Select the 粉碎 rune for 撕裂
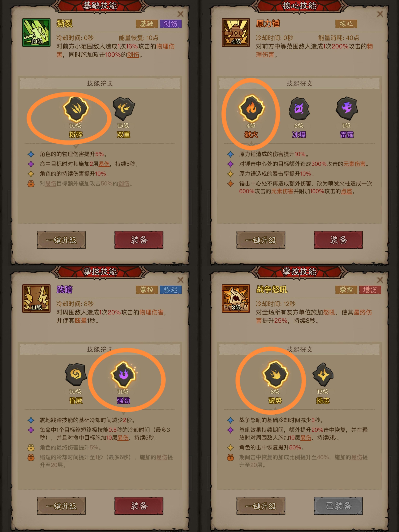This screenshot has width=399, height=532. click(x=75, y=109)
